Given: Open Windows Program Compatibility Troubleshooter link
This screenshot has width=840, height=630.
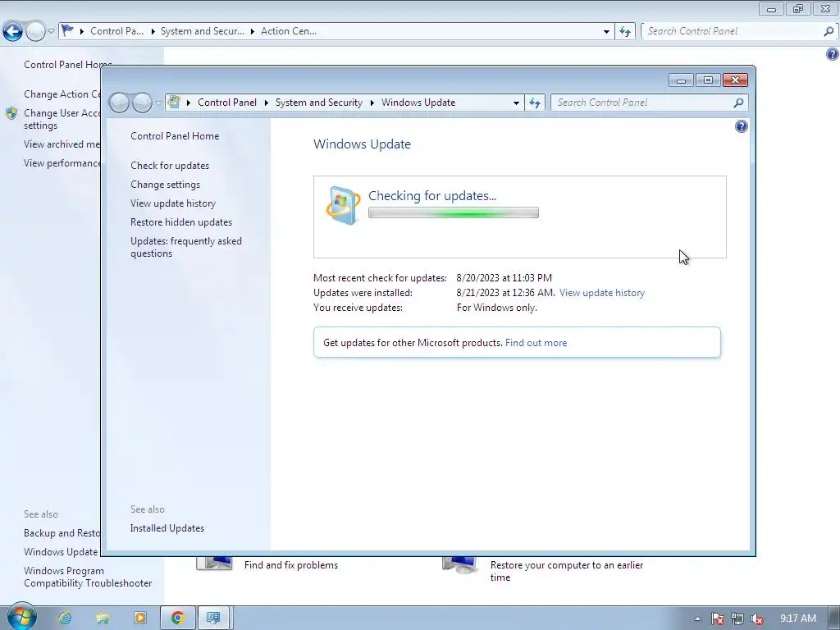Looking at the screenshot, I should tap(88, 577).
